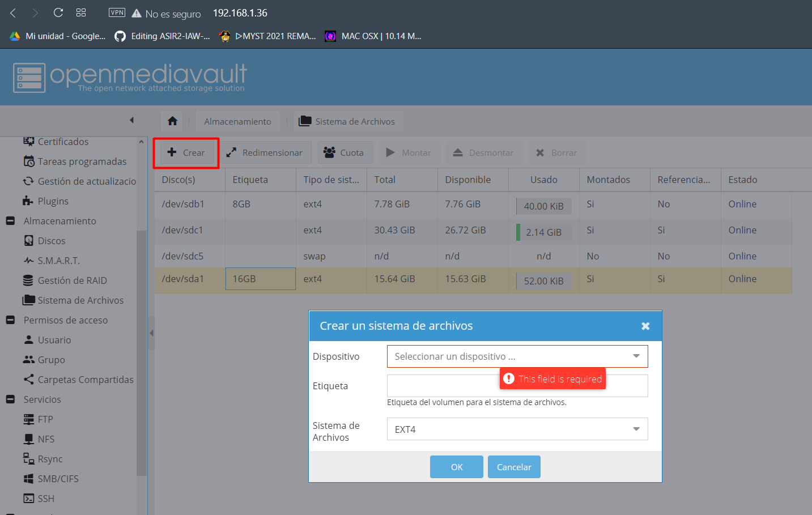
Task: Open the Editing ASIR2-IAW bookmark
Action: [163, 36]
